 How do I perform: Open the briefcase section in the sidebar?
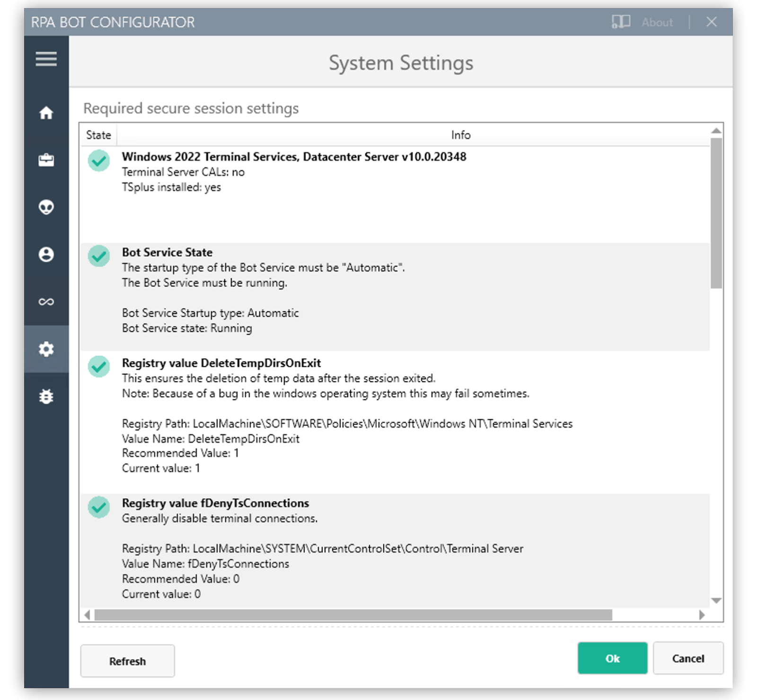46,160
